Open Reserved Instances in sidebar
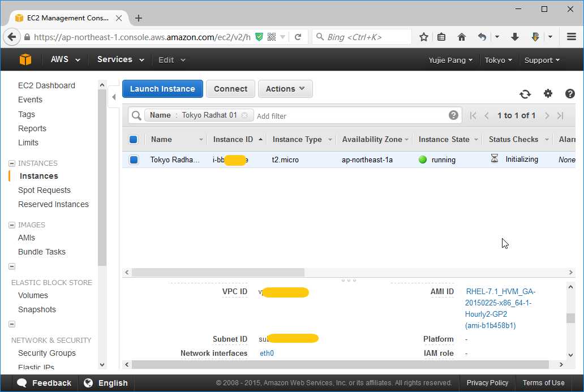The image size is (584, 392). click(x=53, y=204)
